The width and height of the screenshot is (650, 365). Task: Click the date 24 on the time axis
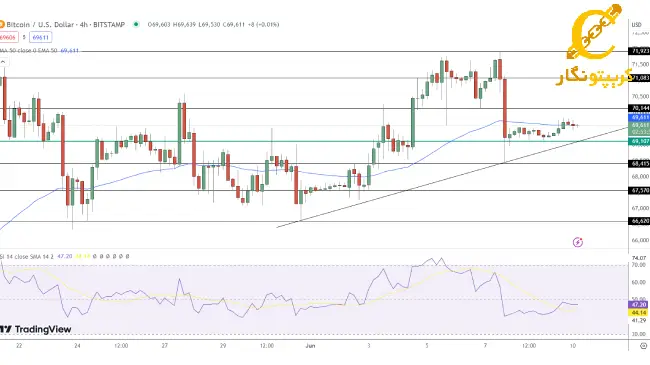pyautogui.click(x=77, y=346)
